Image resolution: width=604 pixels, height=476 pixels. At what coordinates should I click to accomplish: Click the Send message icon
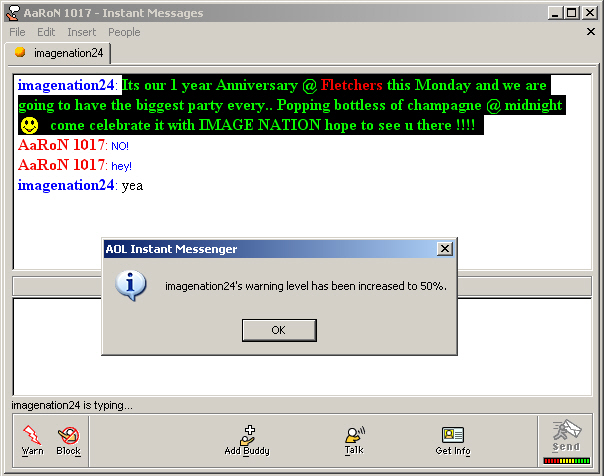click(x=566, y=430)
